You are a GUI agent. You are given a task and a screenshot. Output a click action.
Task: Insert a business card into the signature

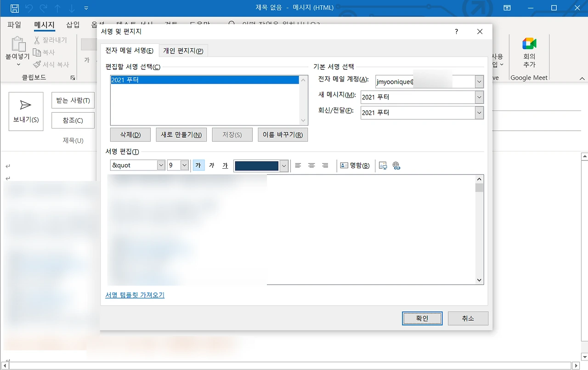pyautogui.click(x=354, y=165)
